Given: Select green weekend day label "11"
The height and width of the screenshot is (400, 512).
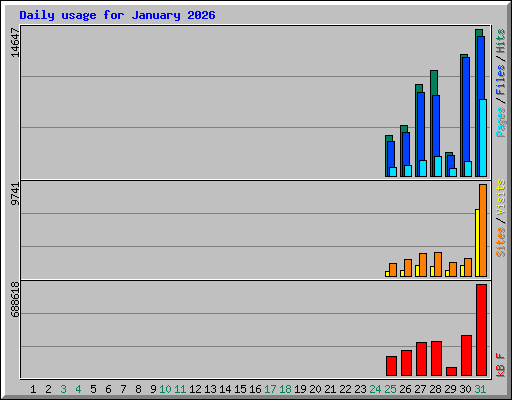Looking at the screenshot, I should pos(180,389).
